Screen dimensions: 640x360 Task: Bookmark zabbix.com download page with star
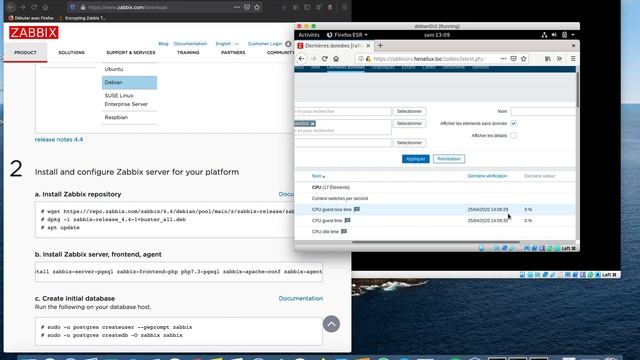pyautogui.click(x=257, y=7)
